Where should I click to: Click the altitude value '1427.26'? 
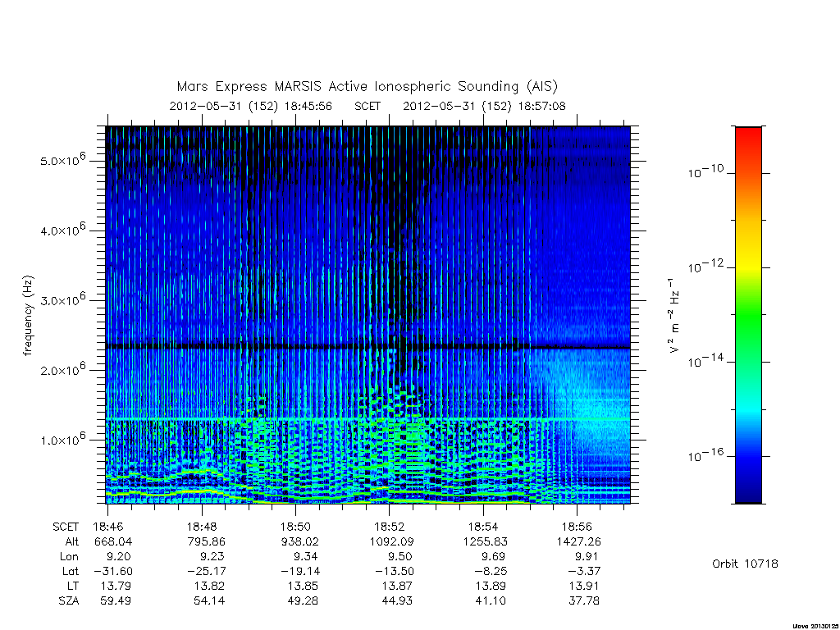pyautogui.click(x=579, y=541)
